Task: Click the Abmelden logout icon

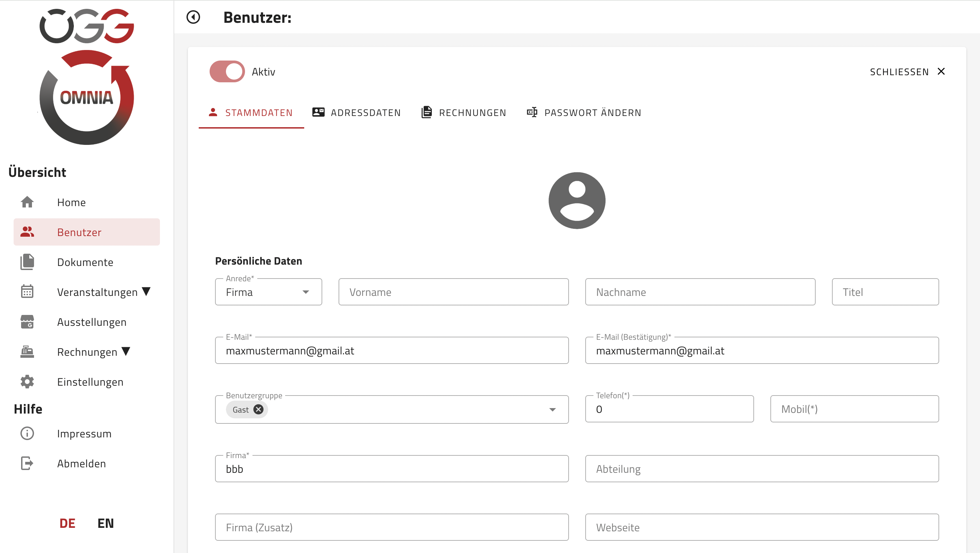Action: pyautogui.click(x=27, y=463)
